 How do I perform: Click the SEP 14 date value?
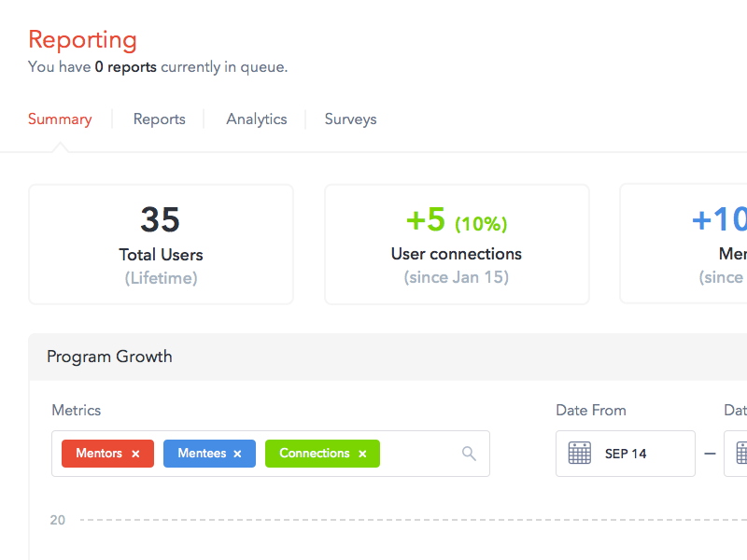point(626,454)
